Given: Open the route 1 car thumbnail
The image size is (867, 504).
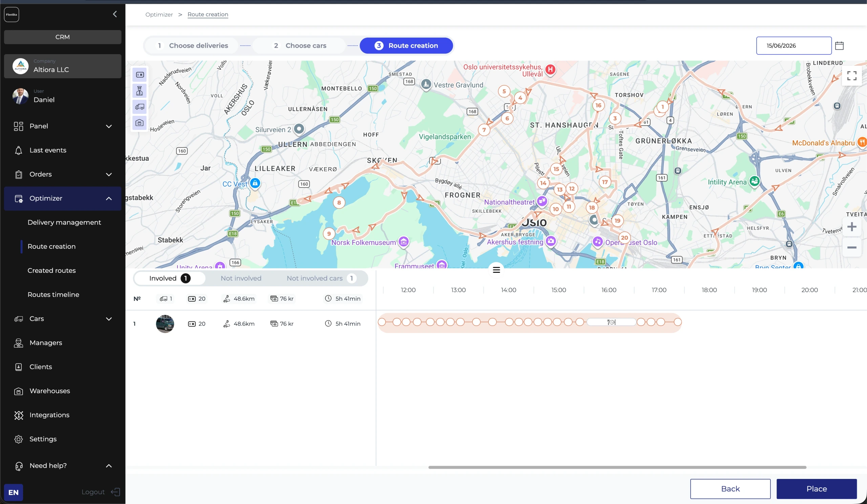Looking at the screenshot, I should pyautogui.click(x=165, y=324).
